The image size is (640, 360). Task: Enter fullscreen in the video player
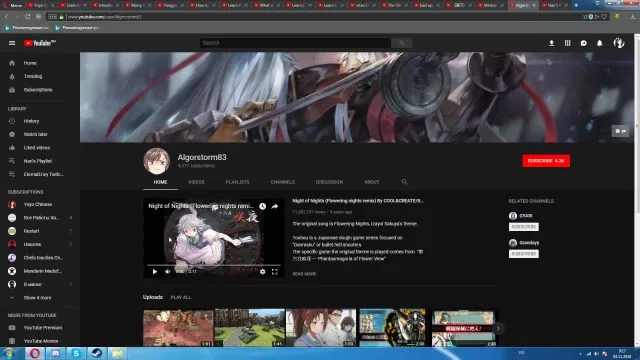coord(275,272)
